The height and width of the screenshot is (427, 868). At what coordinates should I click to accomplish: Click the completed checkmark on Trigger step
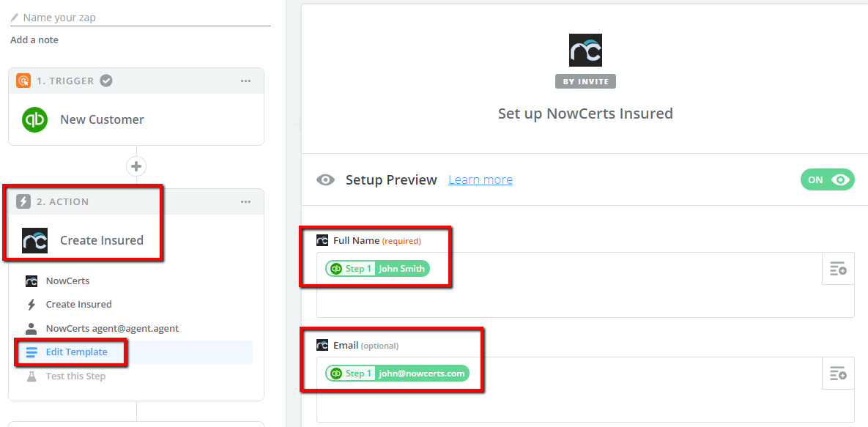(105, 81)
